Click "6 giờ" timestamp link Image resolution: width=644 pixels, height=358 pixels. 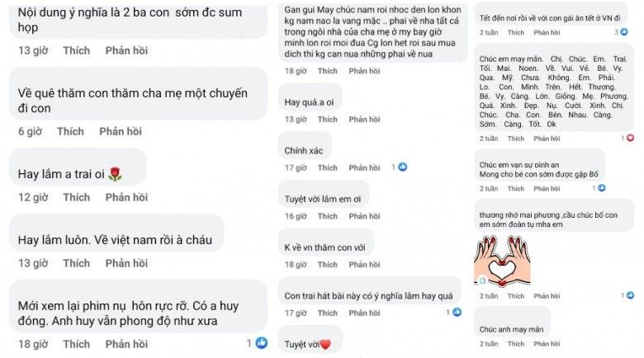[x=30, y=131]
